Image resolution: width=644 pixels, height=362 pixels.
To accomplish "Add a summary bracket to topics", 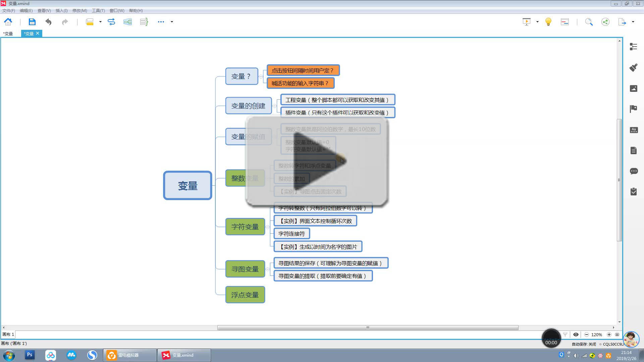I will click(144, 22).
